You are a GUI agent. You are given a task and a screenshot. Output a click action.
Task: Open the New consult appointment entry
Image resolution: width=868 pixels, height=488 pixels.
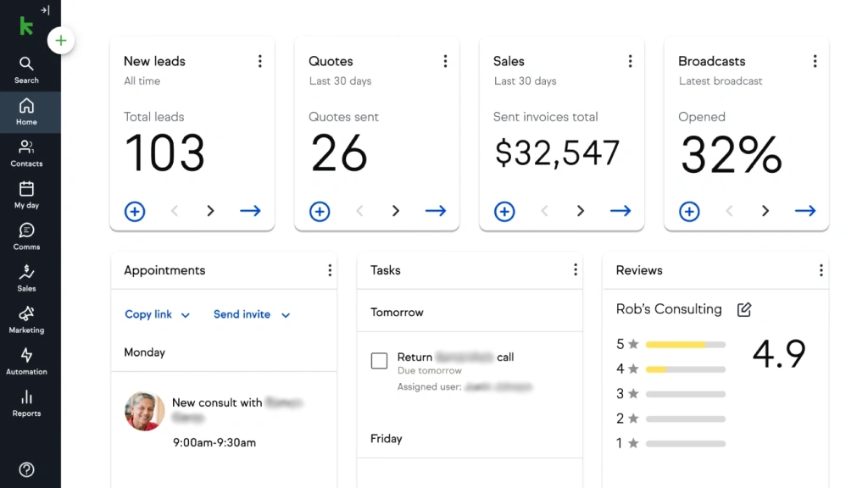pos(238,409)
